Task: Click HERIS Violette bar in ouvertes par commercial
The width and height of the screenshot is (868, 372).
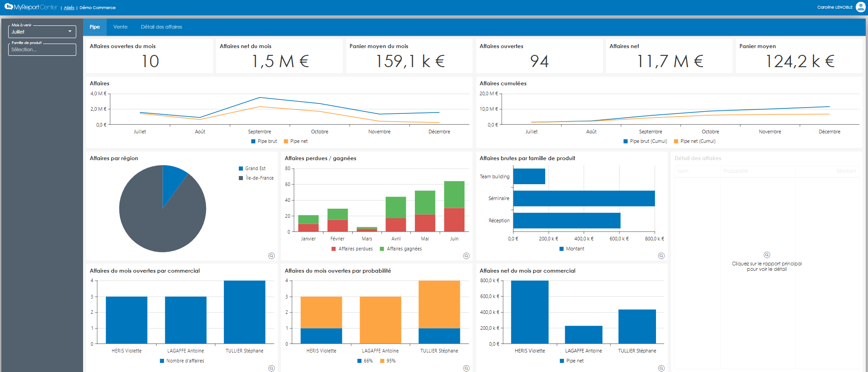Action: pyautogui.click(x=126, y=320)
